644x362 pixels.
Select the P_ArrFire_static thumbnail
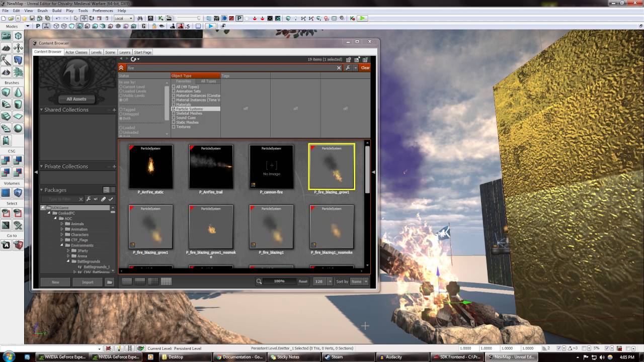pos(150,167)
